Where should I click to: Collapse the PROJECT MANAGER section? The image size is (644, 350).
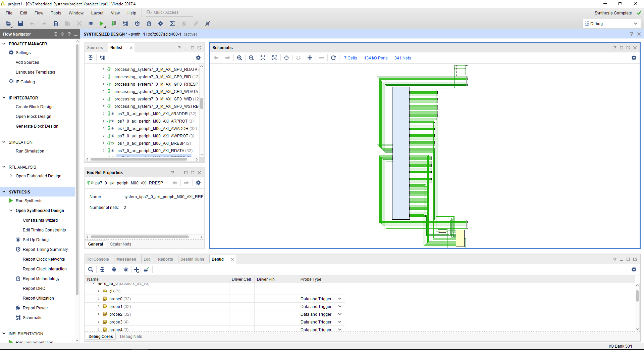pyautogui.click(x=4, y=44)
